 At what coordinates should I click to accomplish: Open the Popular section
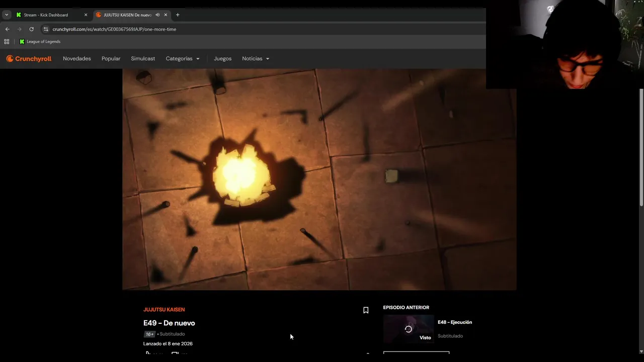point(111,59)
